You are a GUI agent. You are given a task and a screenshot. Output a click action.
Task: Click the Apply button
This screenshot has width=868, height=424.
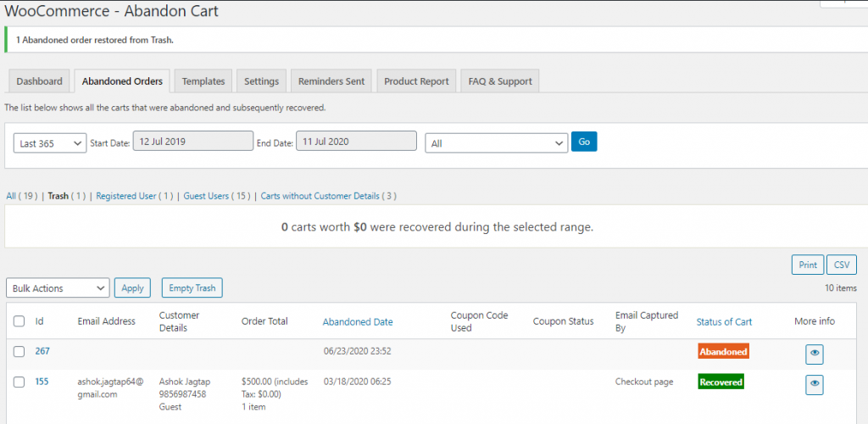(132, 287)
